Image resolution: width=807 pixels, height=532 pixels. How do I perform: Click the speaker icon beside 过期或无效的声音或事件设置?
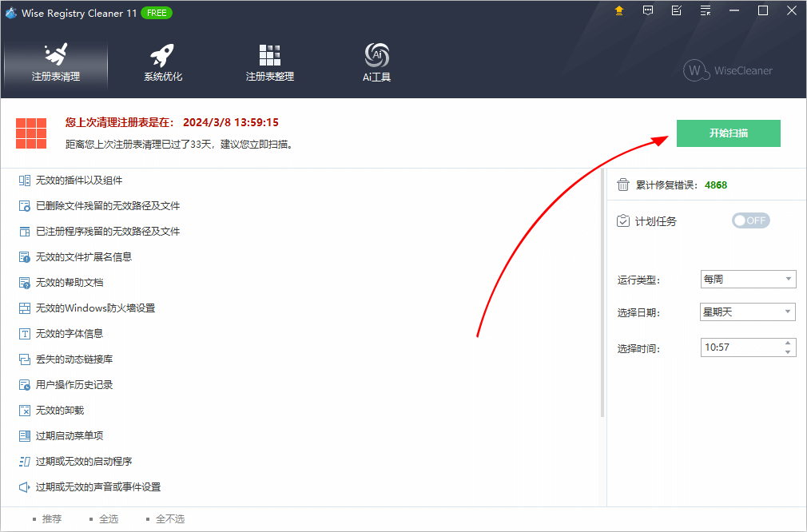tap(25, 487)
